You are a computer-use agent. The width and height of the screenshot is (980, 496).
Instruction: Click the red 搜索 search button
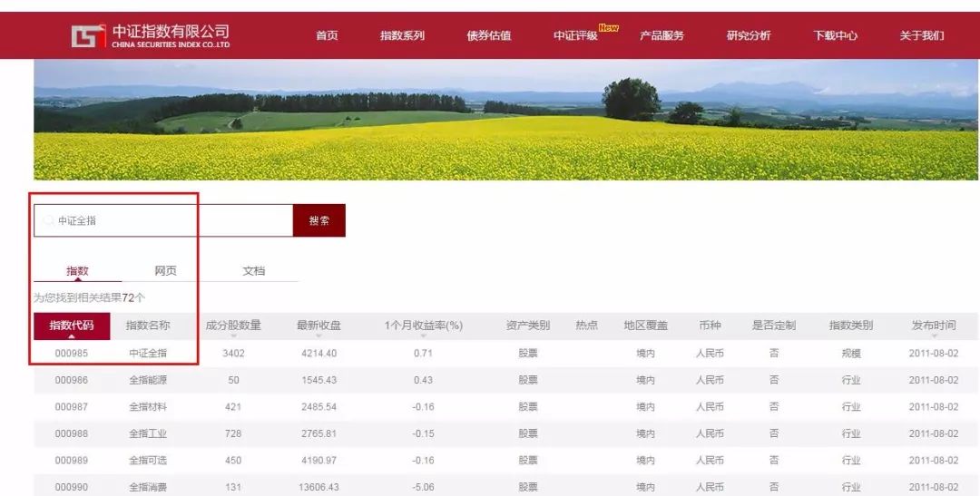(319, 220)
